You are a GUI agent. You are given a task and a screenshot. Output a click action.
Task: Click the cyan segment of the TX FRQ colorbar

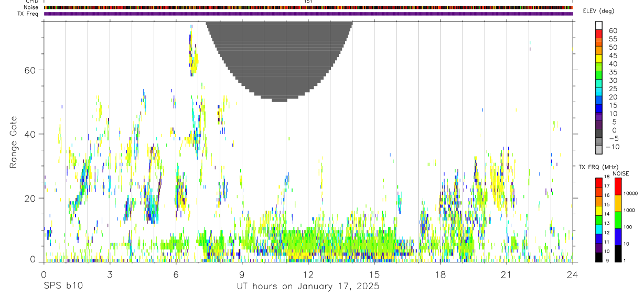pyautogui.click(x=599, y=229)
